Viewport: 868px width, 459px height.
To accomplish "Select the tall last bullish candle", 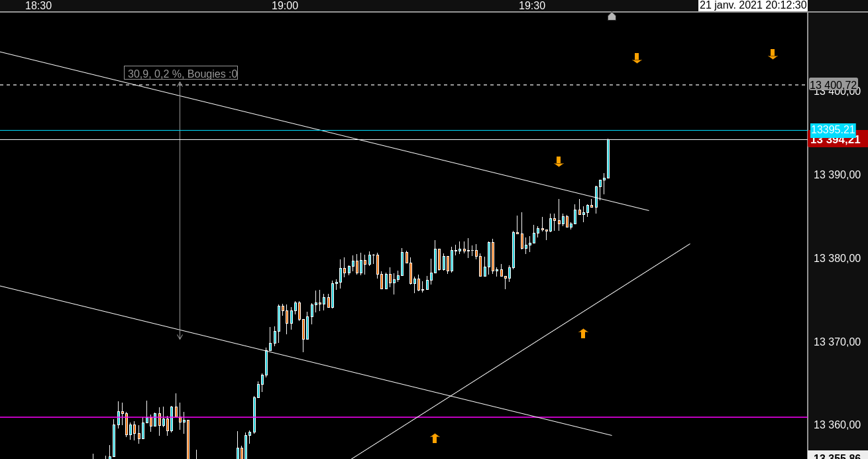I will coord(608,159).
